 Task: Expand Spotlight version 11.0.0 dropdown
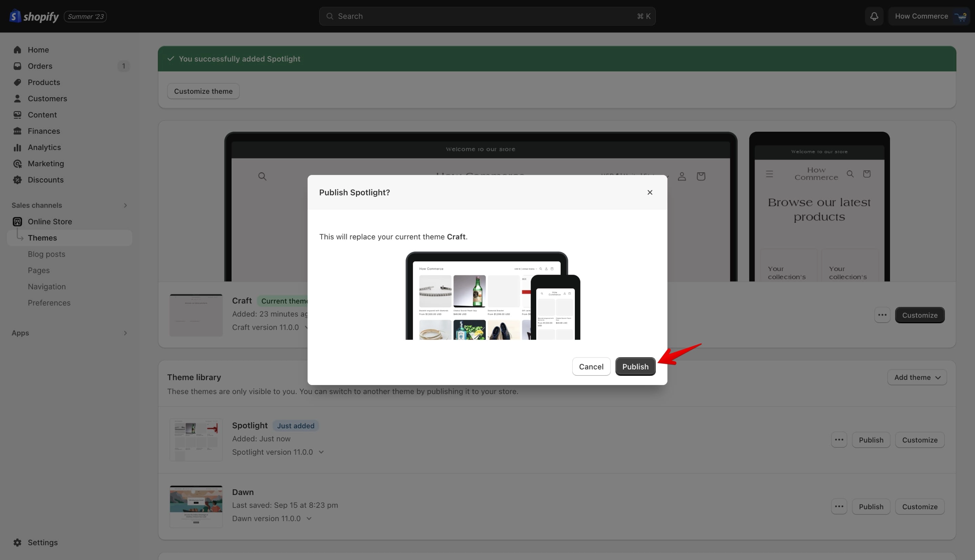tap(321, 452)
